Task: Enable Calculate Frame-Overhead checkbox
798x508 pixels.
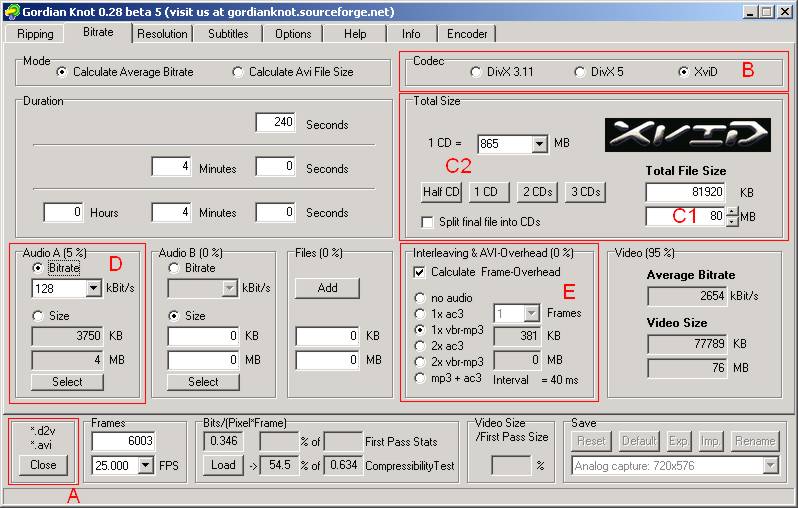Action: [420, 272]
